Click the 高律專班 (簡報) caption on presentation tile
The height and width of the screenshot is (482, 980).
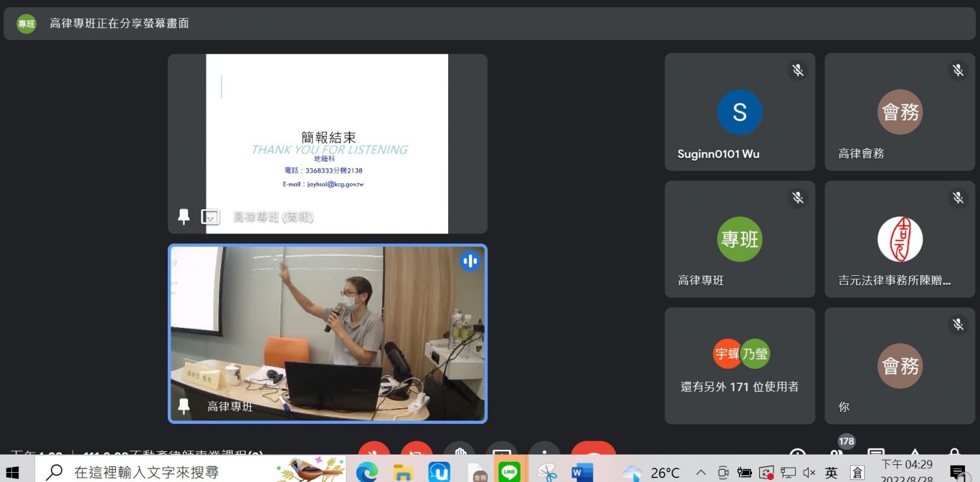click(273, 217)
